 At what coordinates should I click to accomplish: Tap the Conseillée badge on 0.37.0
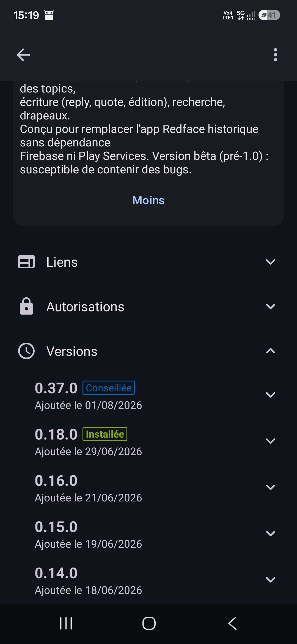click(x=109, y=388)
